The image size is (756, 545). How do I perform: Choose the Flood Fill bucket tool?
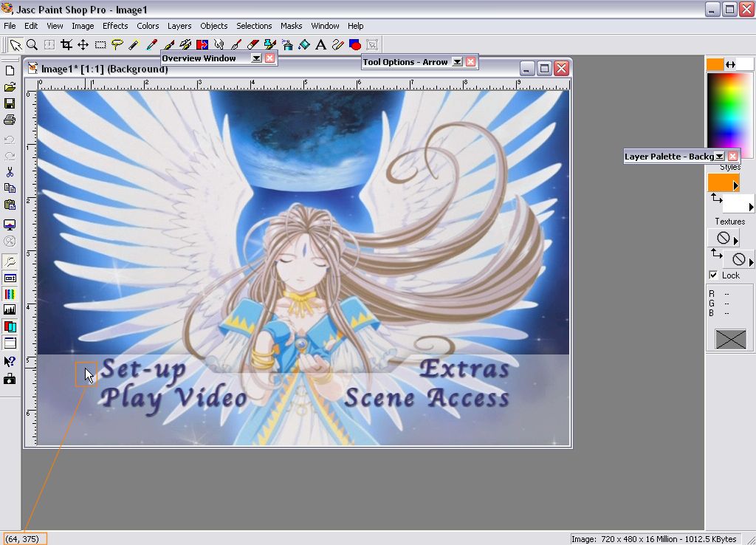303,45
